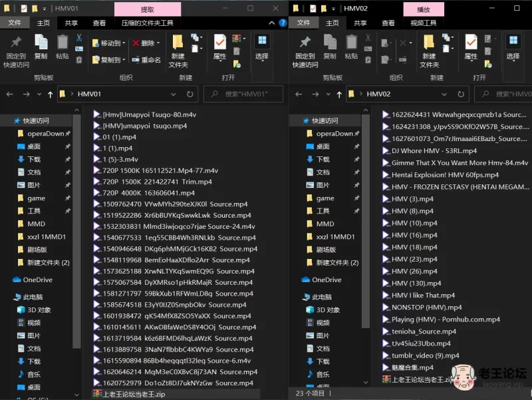Click the HMV01 search box
The width and height of the screenshot is (532, 400).
click(x=243, y=95)
